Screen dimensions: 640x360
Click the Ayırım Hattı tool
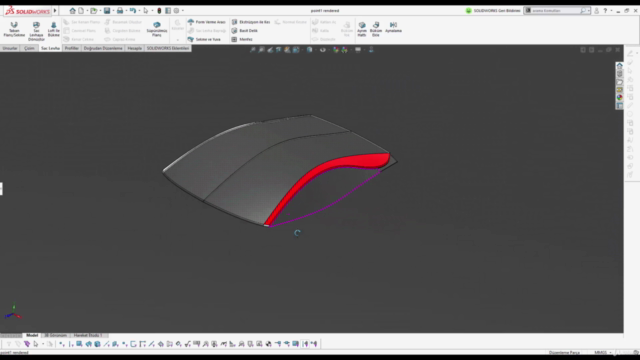(x=362, y=30)
